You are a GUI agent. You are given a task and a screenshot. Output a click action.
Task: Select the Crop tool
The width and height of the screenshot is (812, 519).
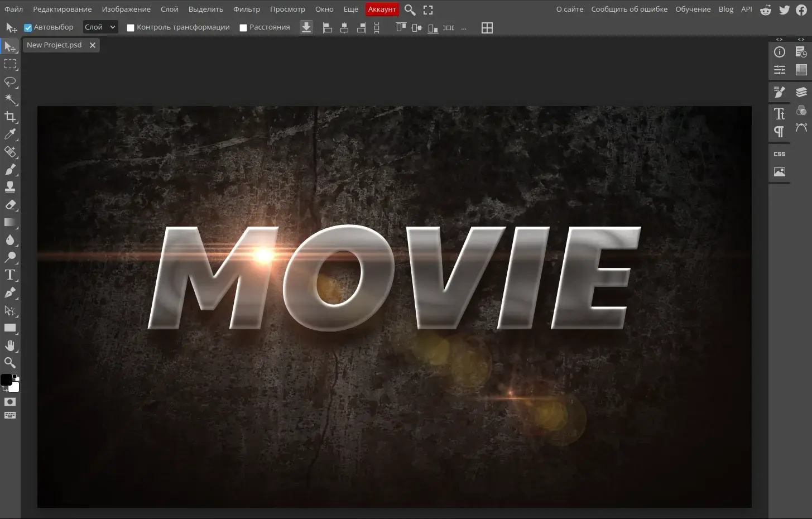pyautogui.click(x=10, y=117)
